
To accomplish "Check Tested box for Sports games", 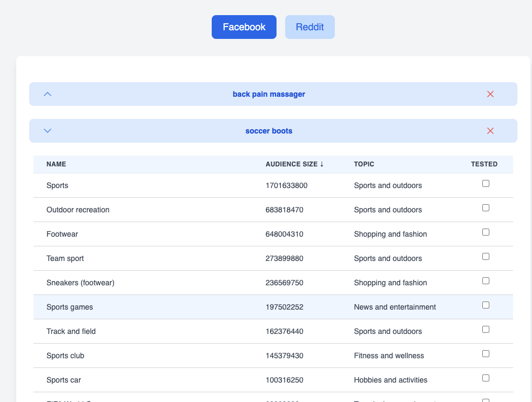I will tap(486, 305).
